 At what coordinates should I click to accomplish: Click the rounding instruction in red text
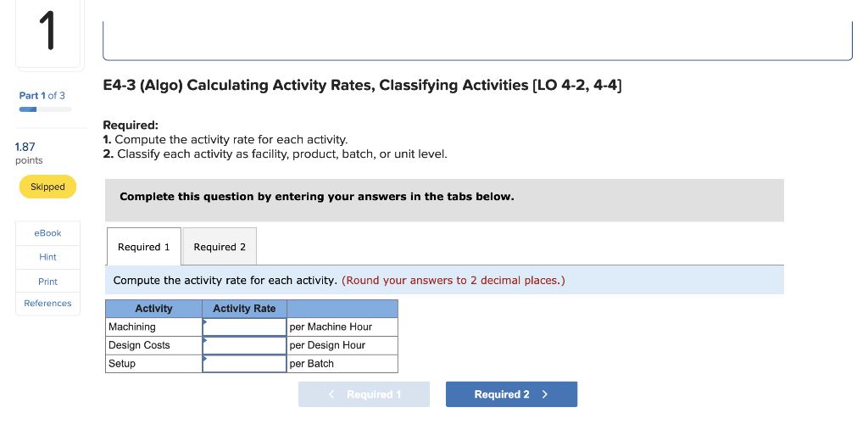(453, 281)
